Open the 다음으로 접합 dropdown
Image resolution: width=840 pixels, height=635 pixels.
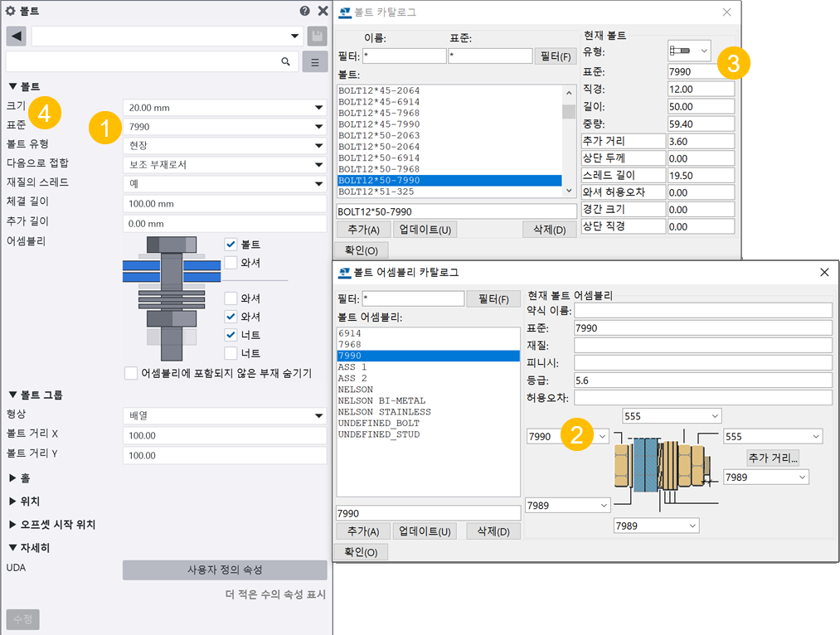pyautogui.click(x=225, y=164)
